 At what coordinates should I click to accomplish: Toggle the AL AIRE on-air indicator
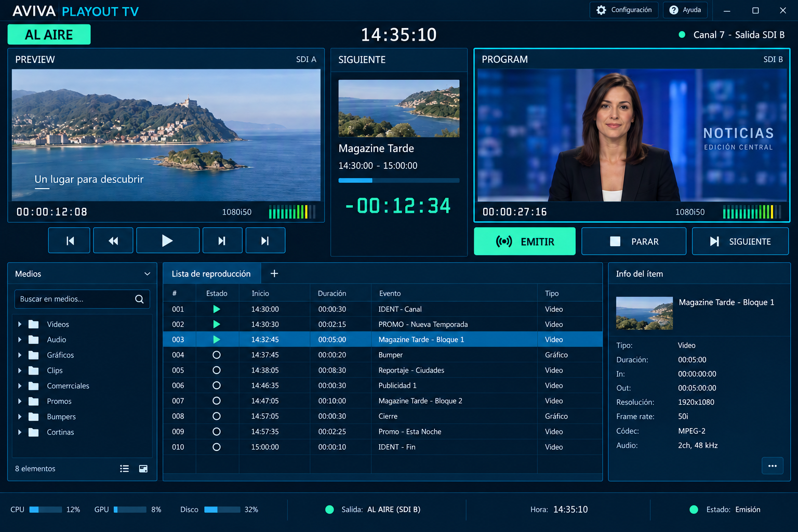coord(49,34)
